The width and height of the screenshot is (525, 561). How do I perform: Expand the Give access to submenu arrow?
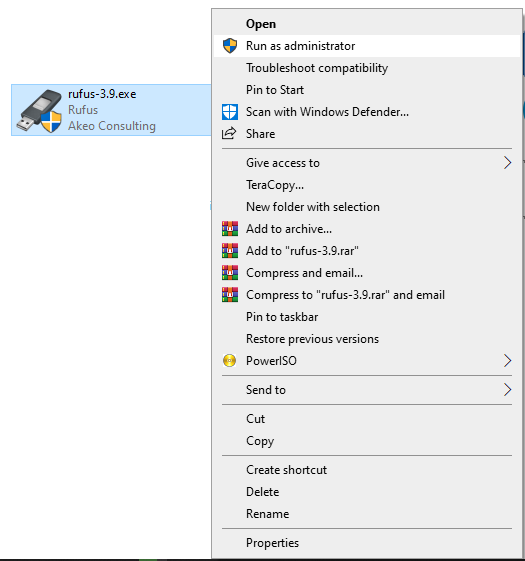tap(507, 163)
